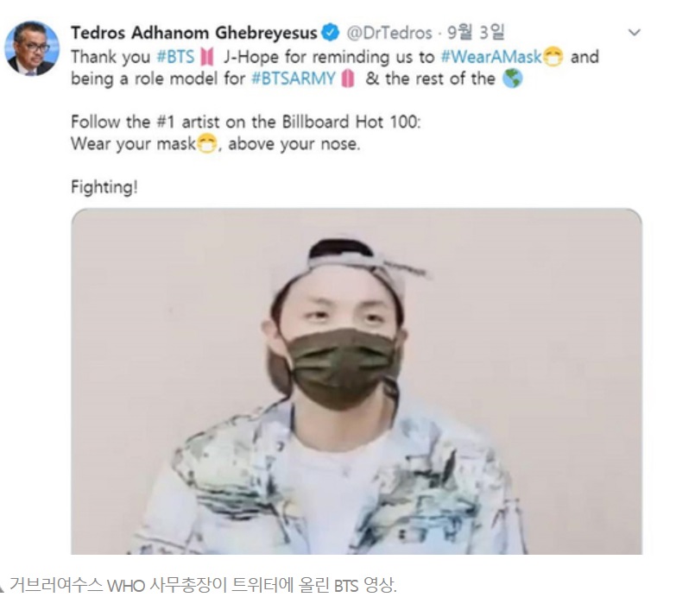Click the 'Billboard Hot 100' tweet line
Screen dimensions: 695x616
pyautogui.click(x=245, y=122)
